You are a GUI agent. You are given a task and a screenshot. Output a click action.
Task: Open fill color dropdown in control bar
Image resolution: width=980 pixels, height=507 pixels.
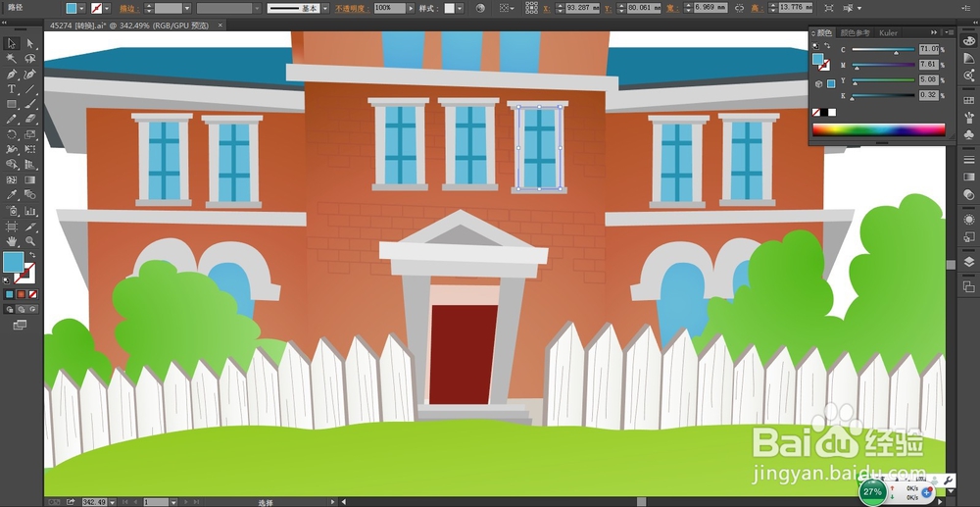pyautogui.click(x=83, y=8)
